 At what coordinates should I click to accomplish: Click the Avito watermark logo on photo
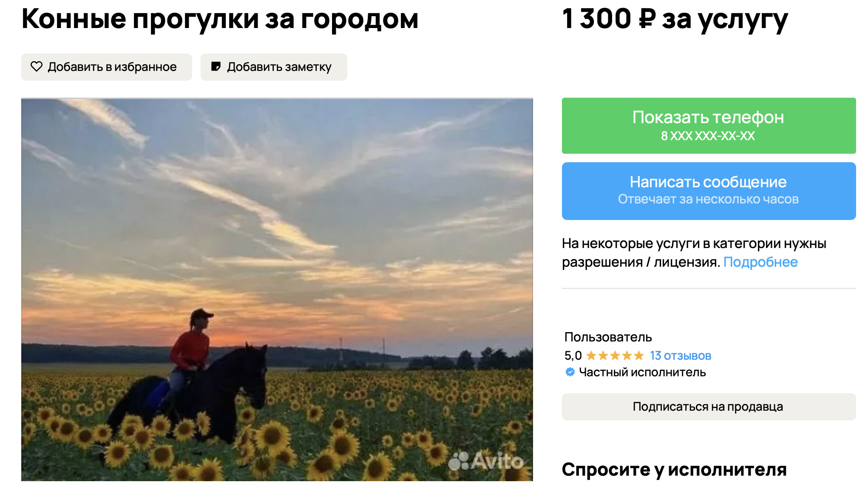tap(486, 461)
